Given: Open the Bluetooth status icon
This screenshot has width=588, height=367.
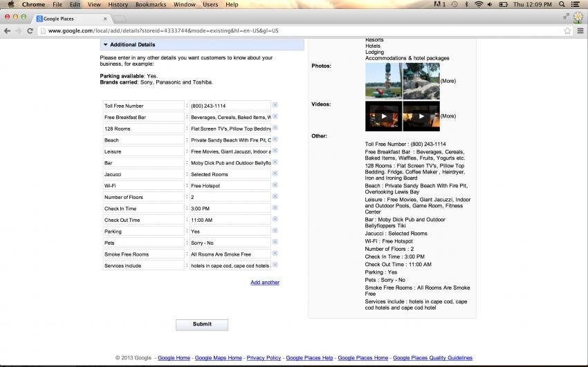Looking at the screenshot, I should point(466,4).
